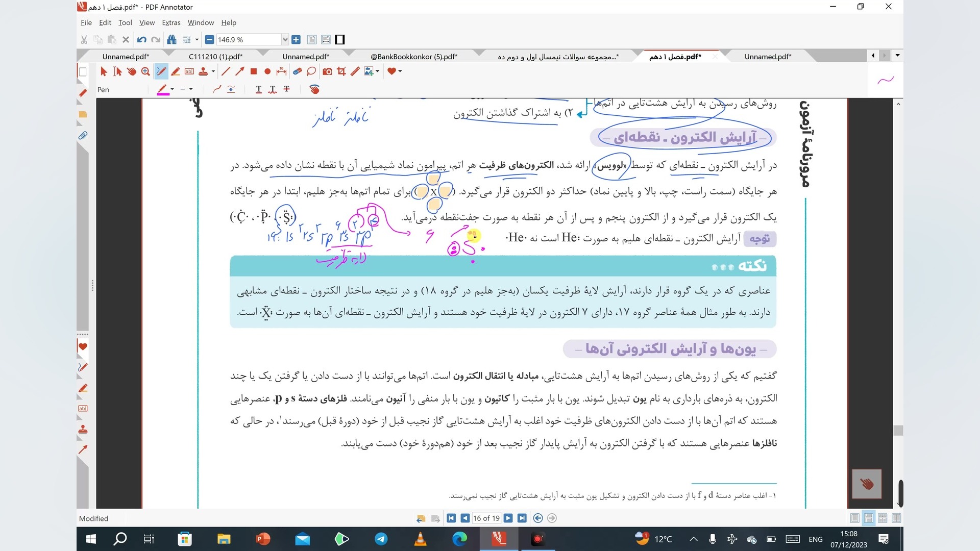
Task: Click the magenta pen color swatch
Action: (x=163, y=90)
